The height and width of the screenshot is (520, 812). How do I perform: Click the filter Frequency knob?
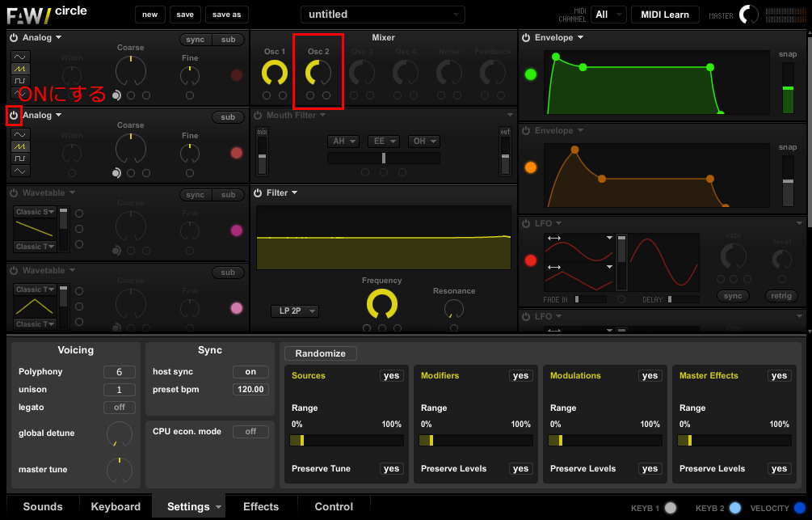(x=381, y=305)
